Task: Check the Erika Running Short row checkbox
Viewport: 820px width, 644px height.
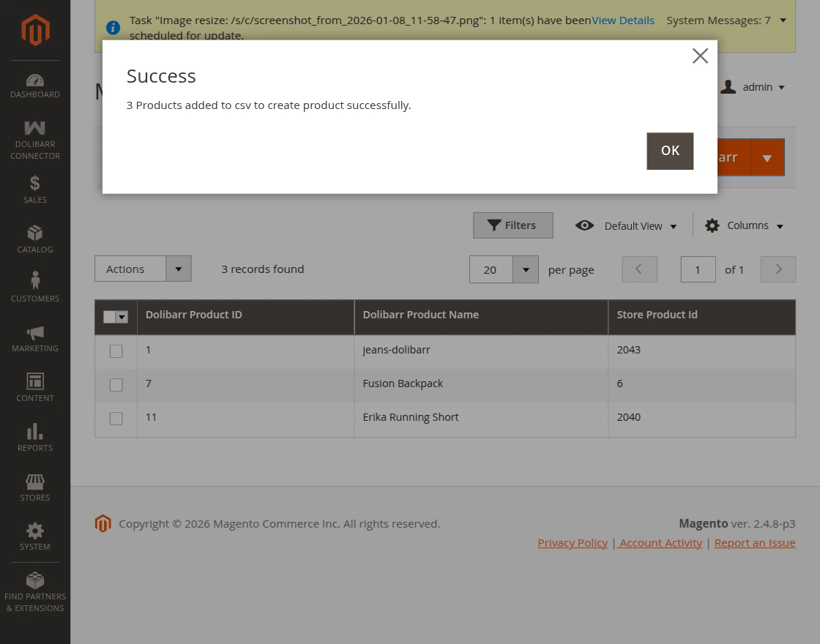Action: point(116,418)
